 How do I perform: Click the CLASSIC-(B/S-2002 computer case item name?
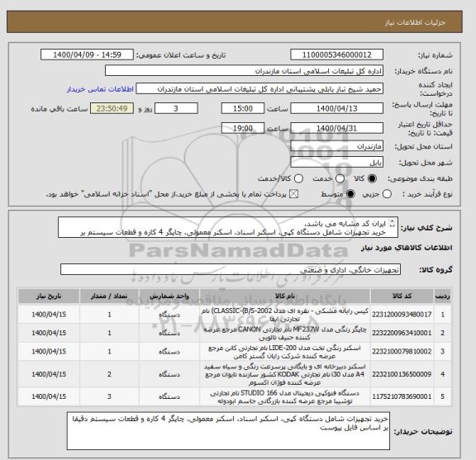click(x=285, y=315)
